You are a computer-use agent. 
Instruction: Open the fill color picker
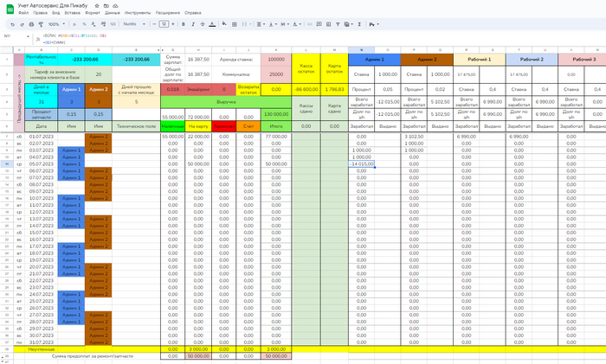coord(222,24)
